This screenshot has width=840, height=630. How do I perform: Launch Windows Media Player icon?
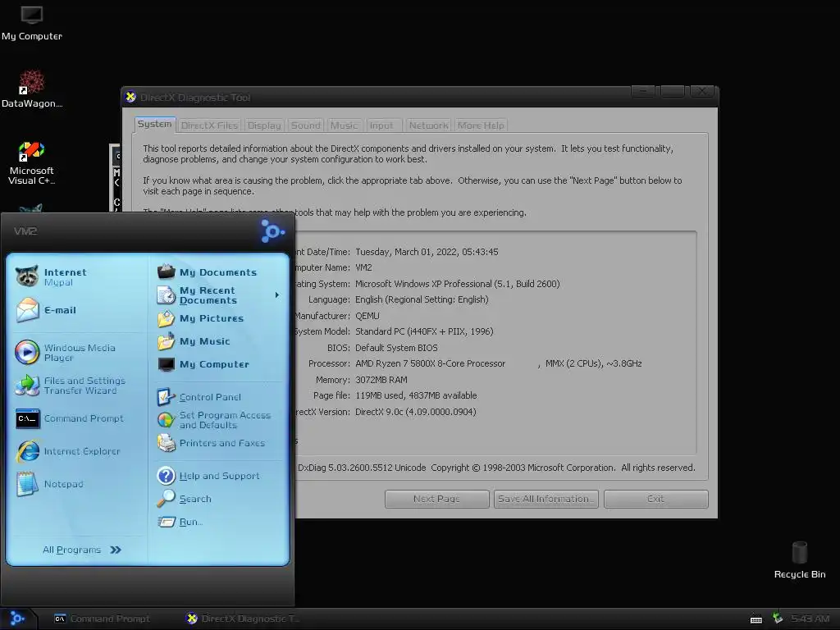point(27,352)
